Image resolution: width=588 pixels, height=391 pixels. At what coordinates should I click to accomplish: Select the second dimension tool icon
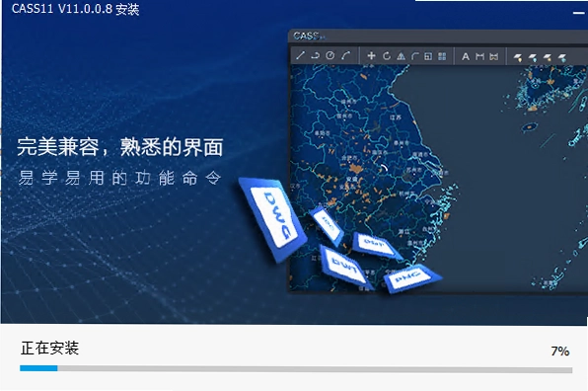point(494,56)
